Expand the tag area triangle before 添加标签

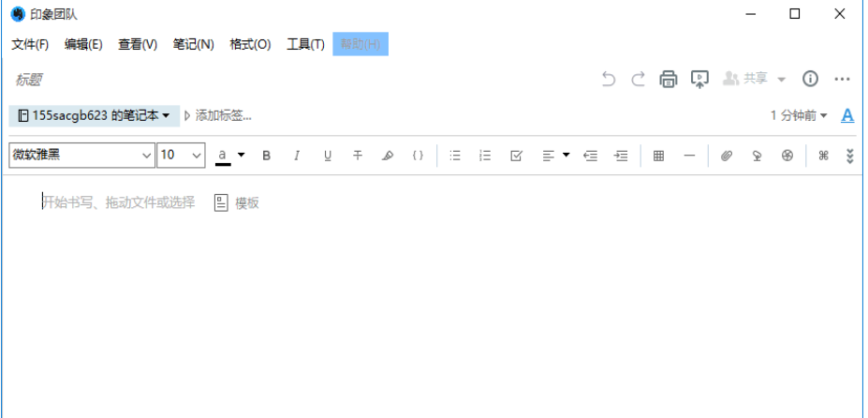point(187,116)
